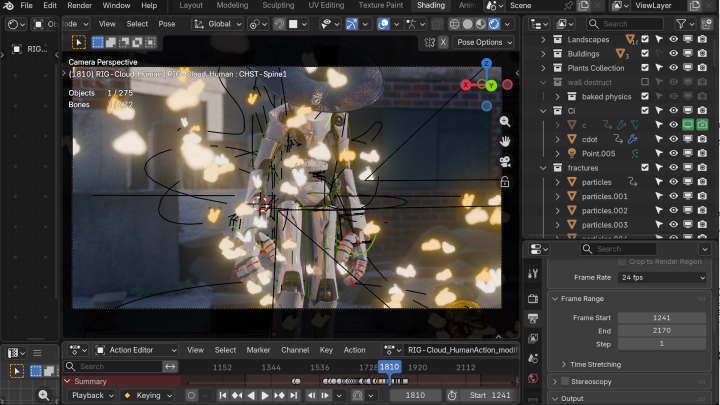Click the Frame Start value field

(663, 317)
